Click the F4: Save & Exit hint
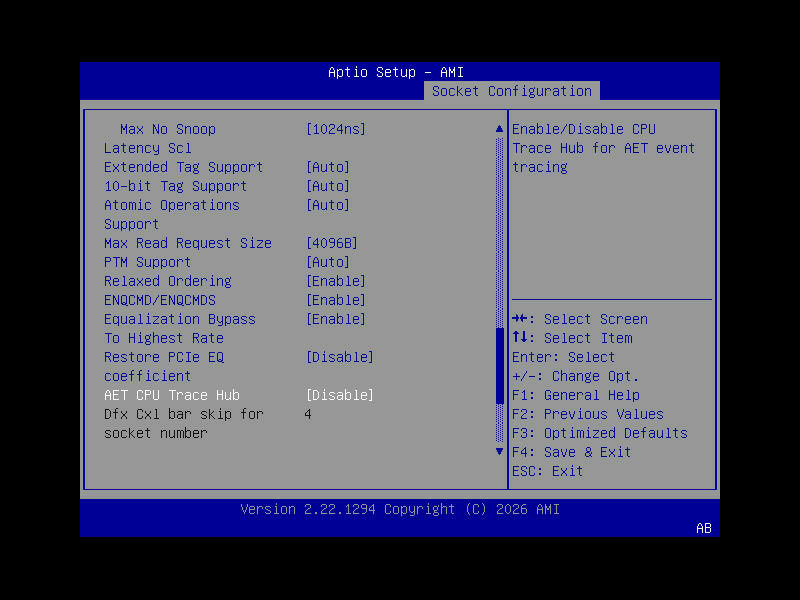Screen dimensions: 800x600 click(x=572, y=453)
